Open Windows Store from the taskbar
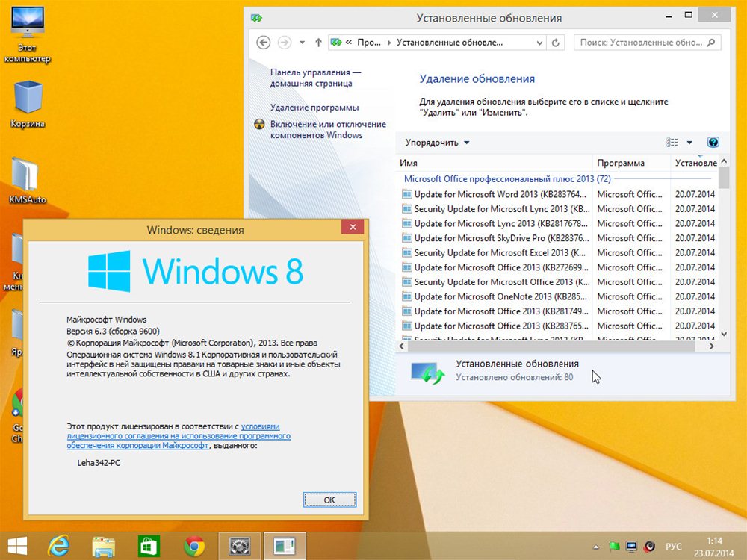The width and height of the screenshot is (747, 560). click(x=149, y=546)
